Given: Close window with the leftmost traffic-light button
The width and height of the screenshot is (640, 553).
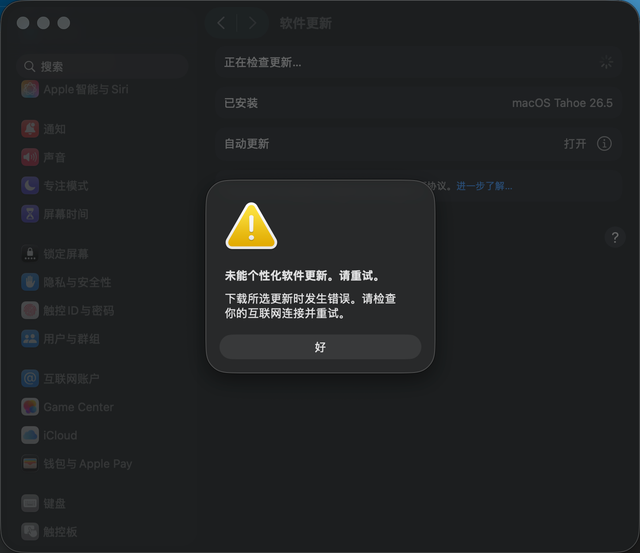Looking at the screenshot, I should tap(23, 23).
